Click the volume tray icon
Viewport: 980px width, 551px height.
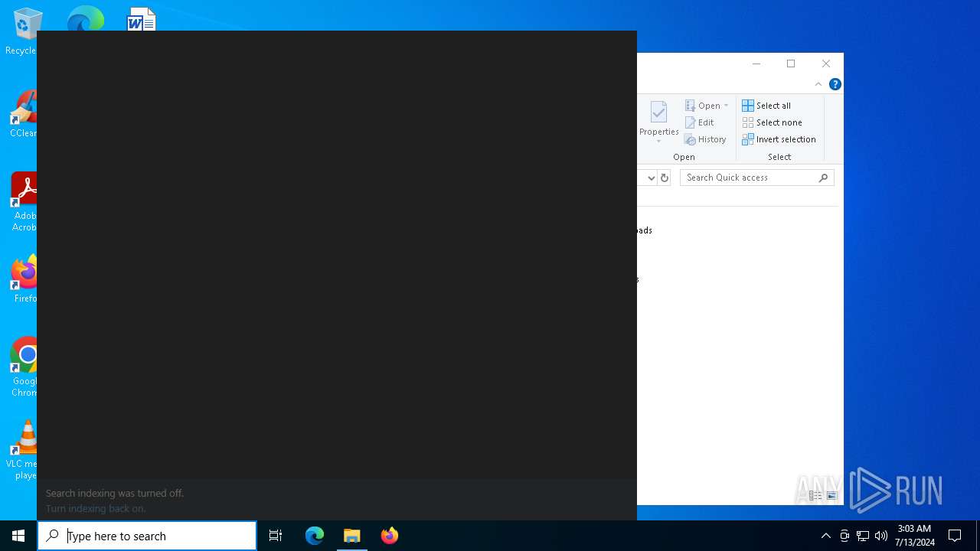pyautogui.click(x=881, y=536)
